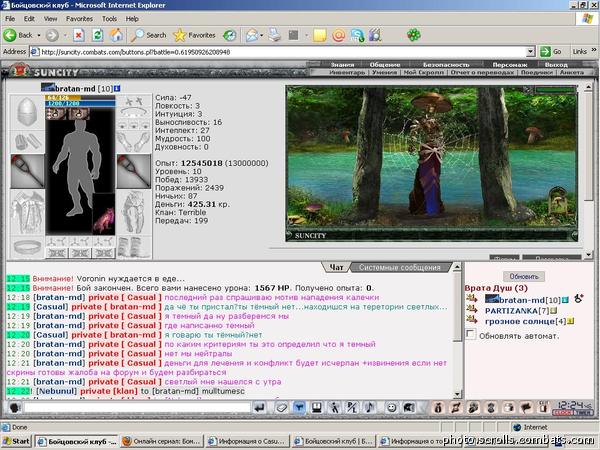Click the walking man icon in chat bar
Viewport: 600px width, 450px height.
tap(335, 408)
